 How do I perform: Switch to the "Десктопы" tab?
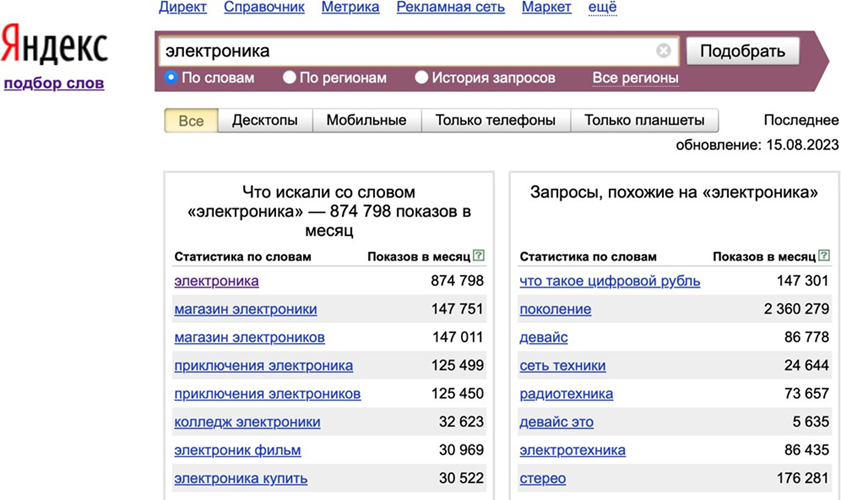(265, 120)
